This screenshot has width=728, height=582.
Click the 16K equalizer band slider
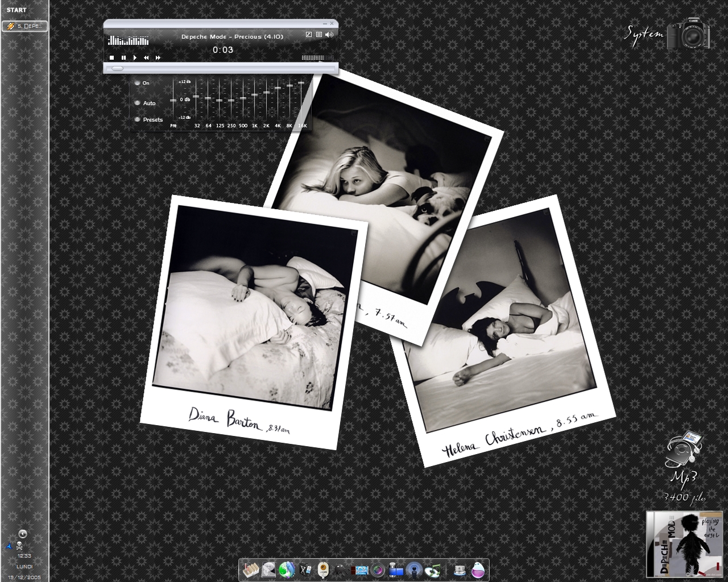pos(301,83)
